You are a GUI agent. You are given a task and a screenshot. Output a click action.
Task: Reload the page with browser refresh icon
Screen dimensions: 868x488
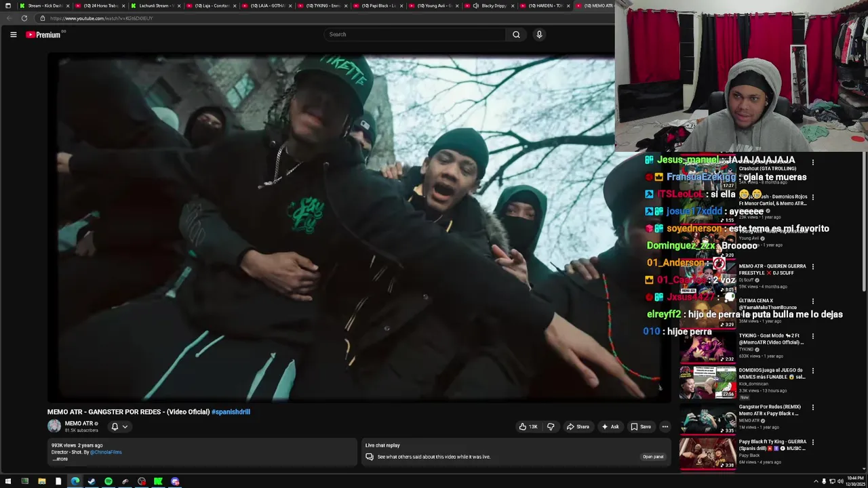(x=24, y=18)
